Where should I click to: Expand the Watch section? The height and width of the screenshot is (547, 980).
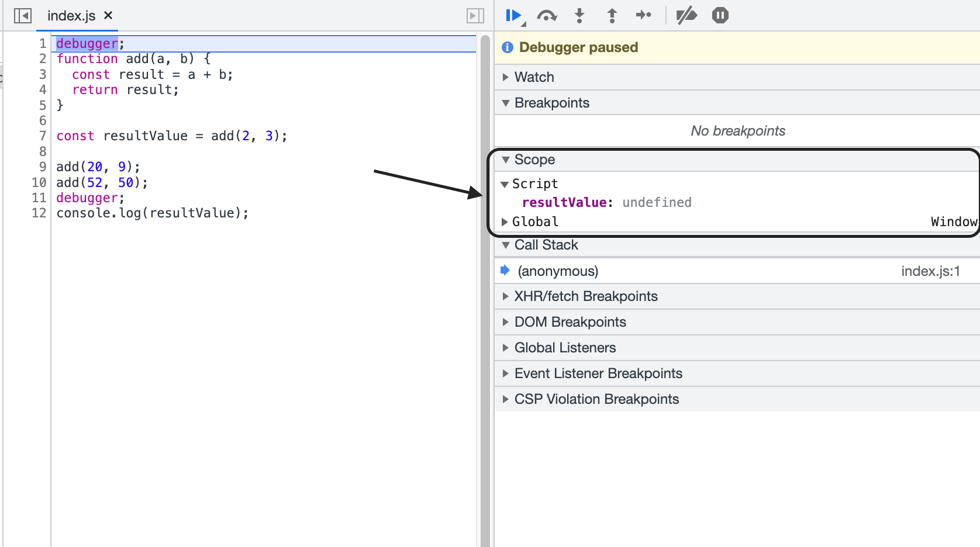coord(737,77)
